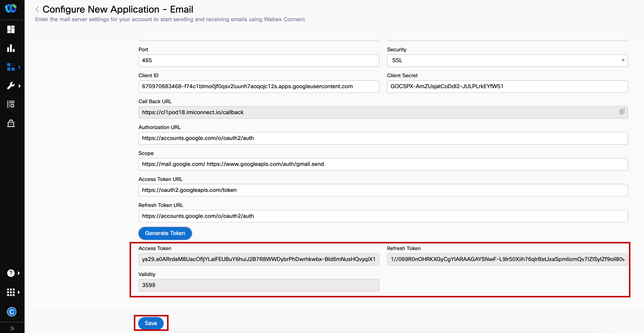Click the Generate Token button

pyautogui.click(x=165, y=233)
